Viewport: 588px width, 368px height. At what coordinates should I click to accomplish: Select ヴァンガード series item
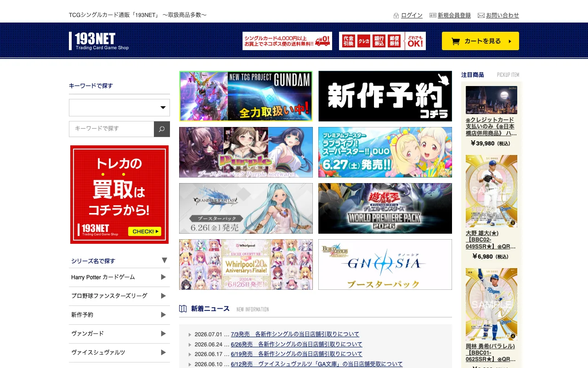(119, 334)
